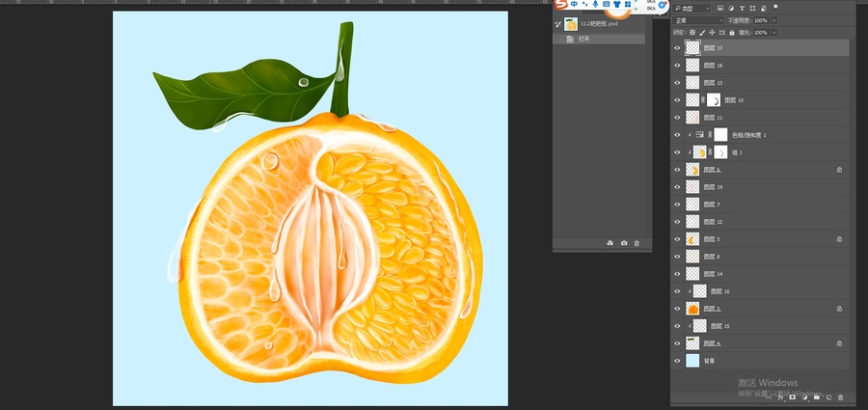The image size is (868, 410).
Task: Lock position move icon
Action: pos(712,33)
